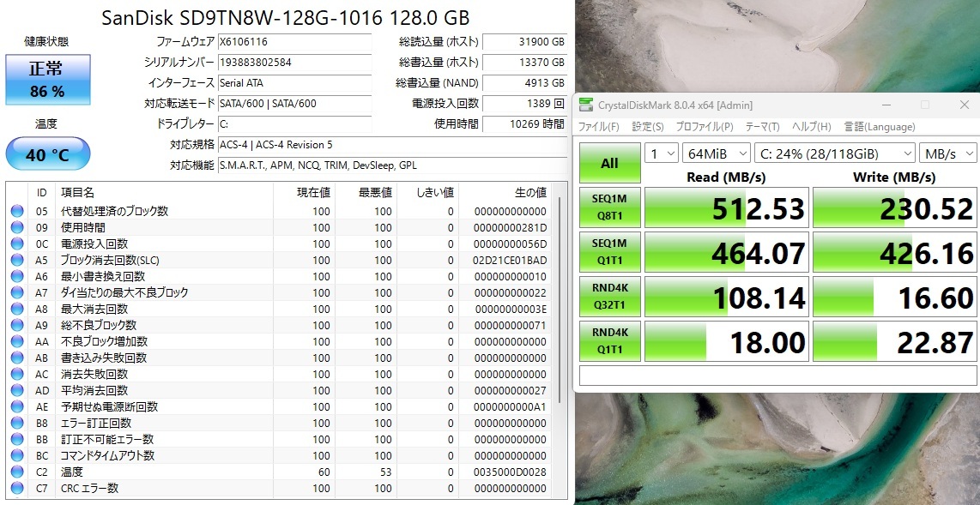Click the SEQ1M Q8T1 write result 230.52
The height and width of the screenshot is (505, 980).
(x=894, y=207)
